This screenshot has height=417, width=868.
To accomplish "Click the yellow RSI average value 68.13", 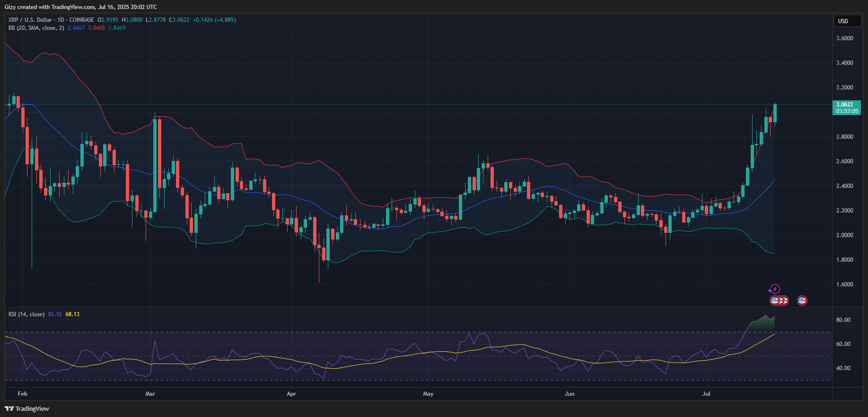I will [x=72, y=314].
